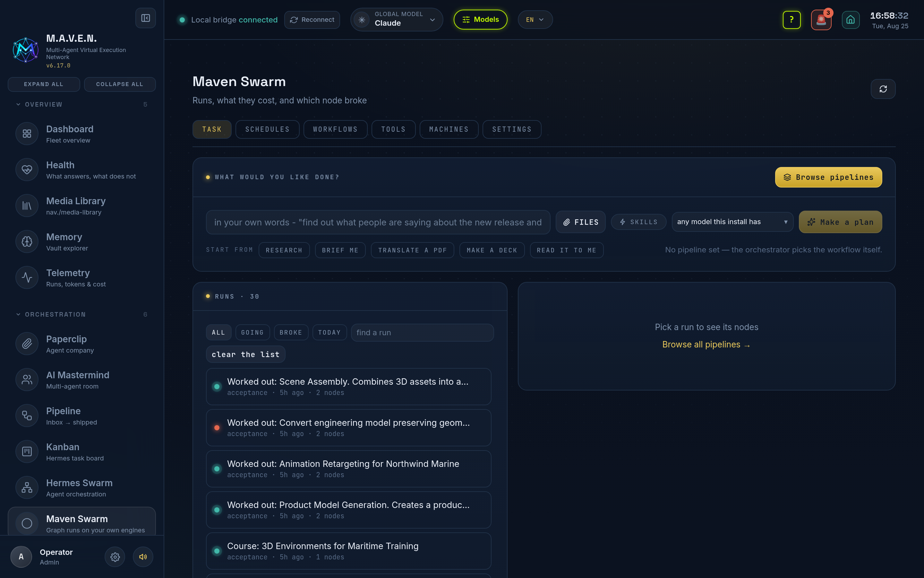Toggle the sound speaker icon

143,557
